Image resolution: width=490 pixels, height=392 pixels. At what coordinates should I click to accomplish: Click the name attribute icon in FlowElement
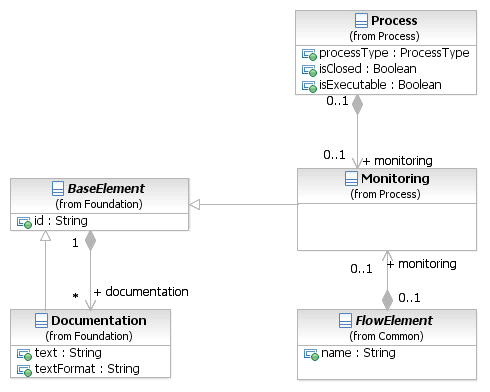click(x=311, y=354)
